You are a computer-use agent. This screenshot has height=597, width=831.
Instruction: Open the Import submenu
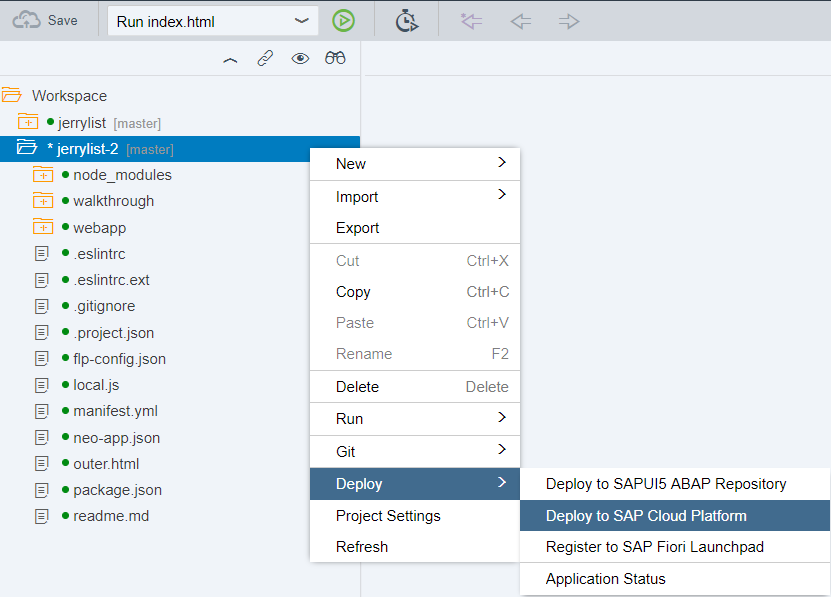coord(414,197)
